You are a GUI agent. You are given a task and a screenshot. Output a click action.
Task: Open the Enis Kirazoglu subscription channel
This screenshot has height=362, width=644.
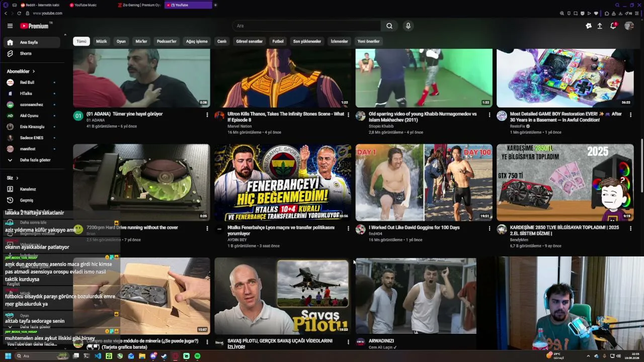click(x=32, y=127)
